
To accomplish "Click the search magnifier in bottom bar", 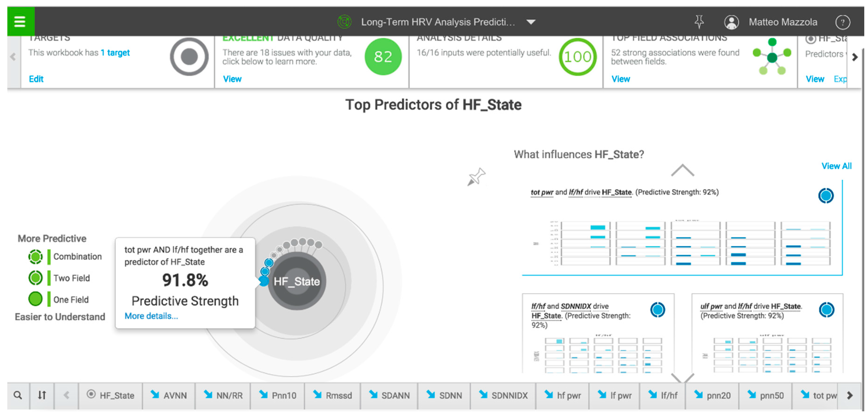I will (18, 395).
